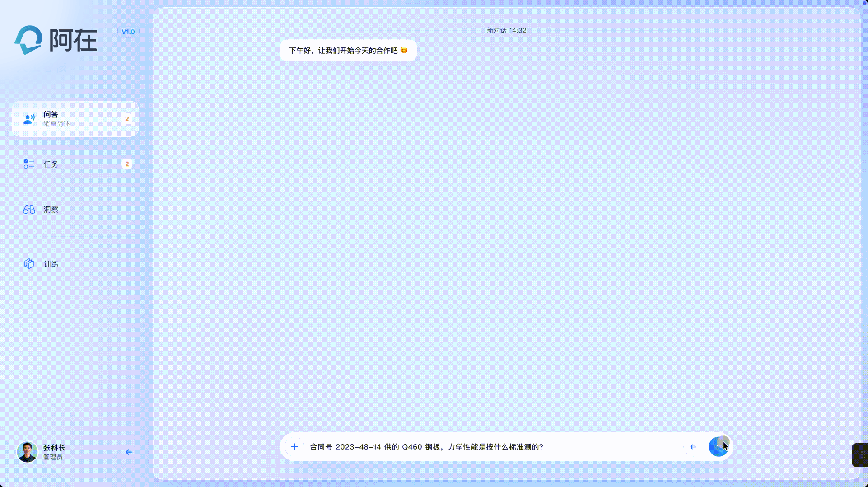Viewport: 868px width, 487px height.
Task: Click the 张科长 username text
Action: tap(55, 447)
